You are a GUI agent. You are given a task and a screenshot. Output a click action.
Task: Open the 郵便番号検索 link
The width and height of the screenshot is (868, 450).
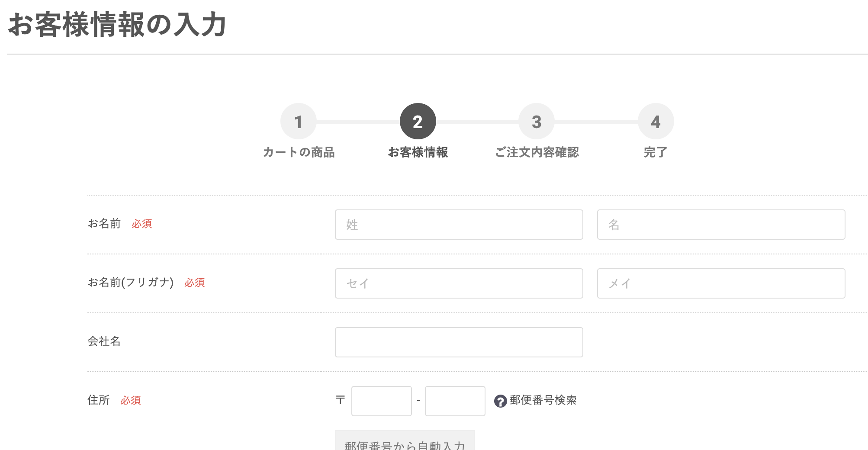point(543,400)
